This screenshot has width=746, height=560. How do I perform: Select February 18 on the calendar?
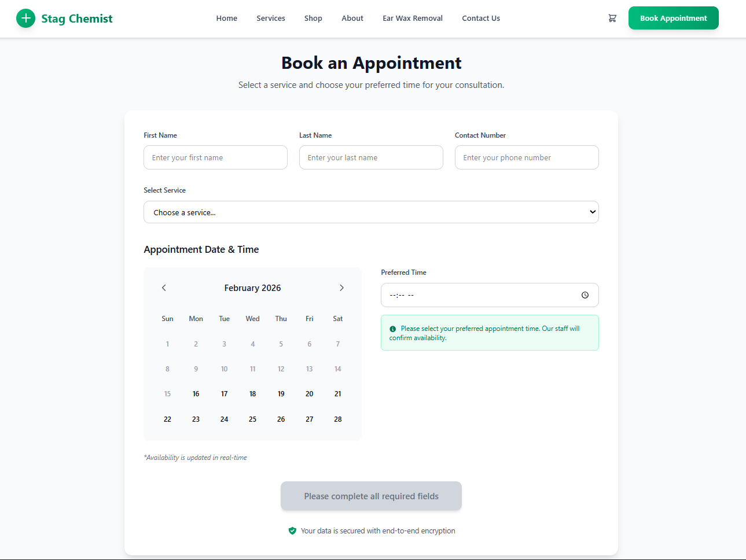click(252, 394)
